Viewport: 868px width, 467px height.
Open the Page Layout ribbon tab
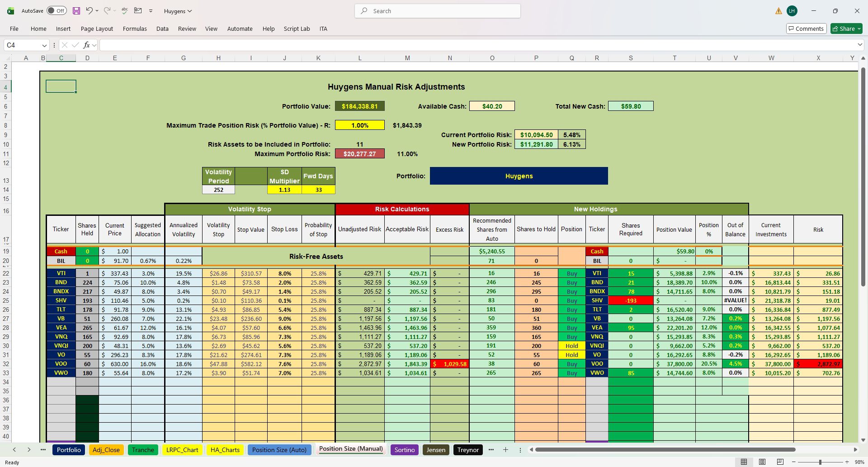(x=97, y=29)
